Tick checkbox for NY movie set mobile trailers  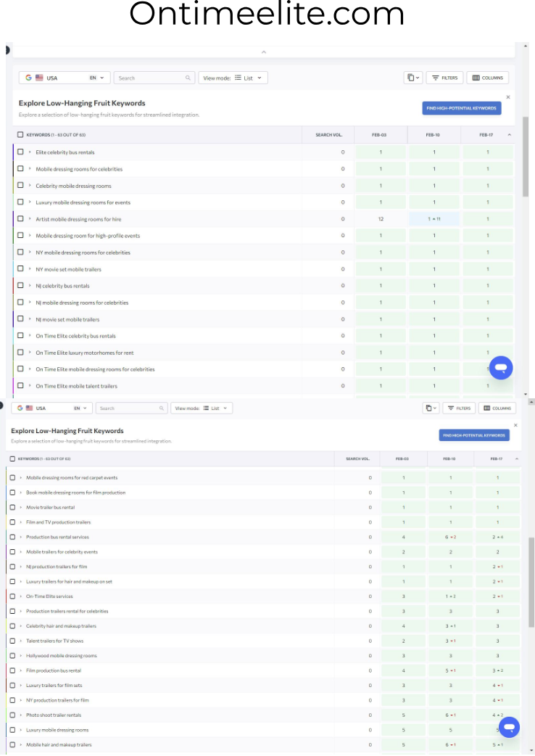(x=20, y=268)
